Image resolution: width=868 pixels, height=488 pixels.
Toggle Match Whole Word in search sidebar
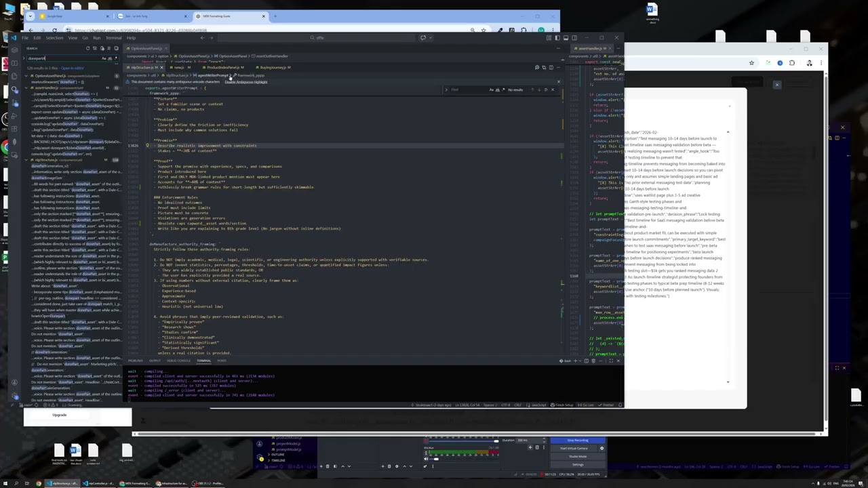[110, 58]
